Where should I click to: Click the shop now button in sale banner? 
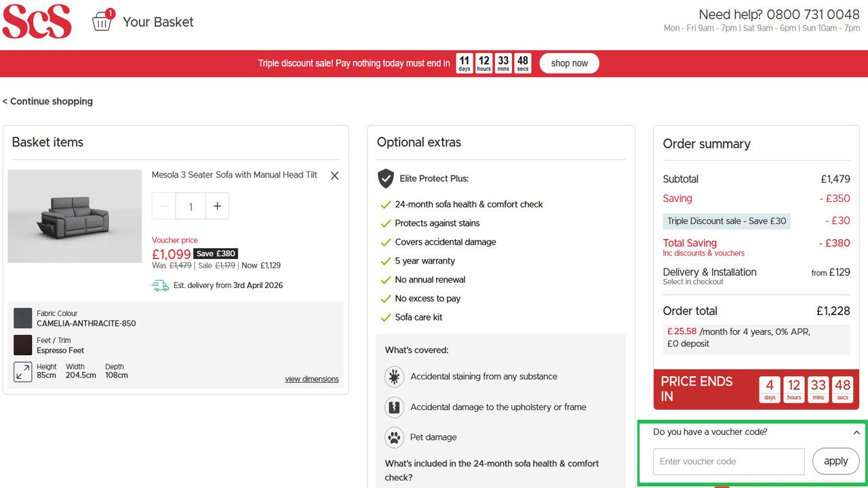click(x=570, y=63)
